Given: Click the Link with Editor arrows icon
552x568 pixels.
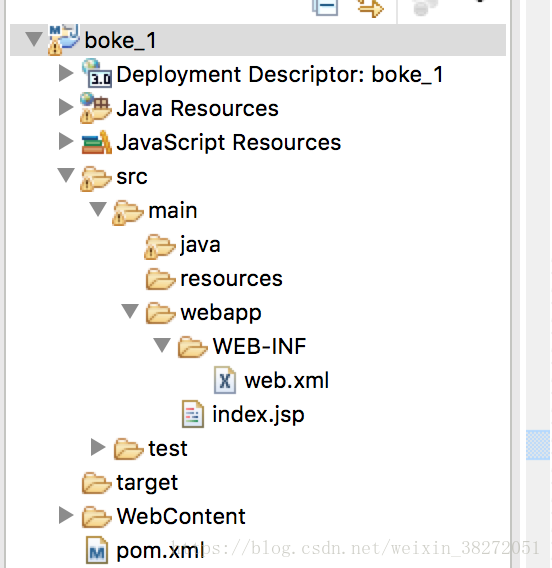Looking at the screenshot, I should [x=370, y=8].
